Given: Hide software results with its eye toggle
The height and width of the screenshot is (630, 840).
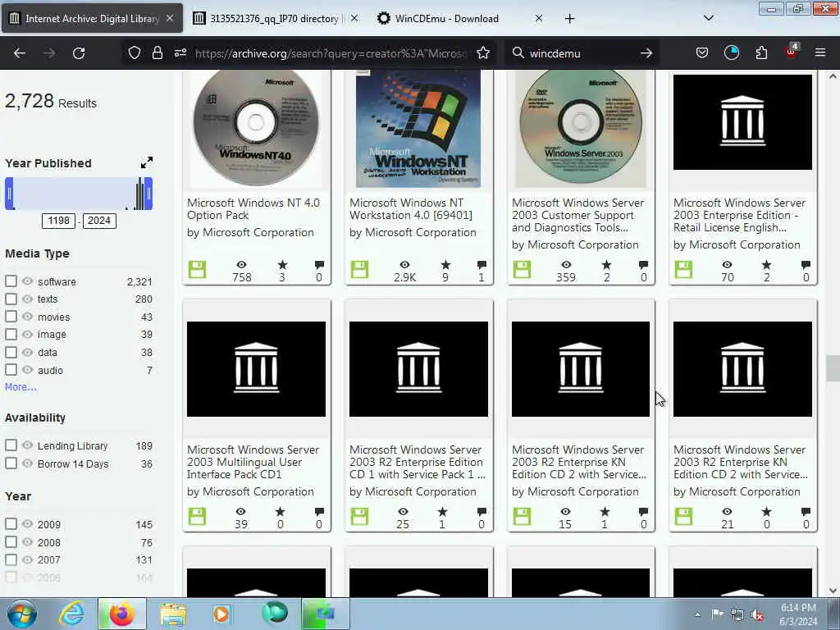Looking at the screenshot, I should point(27,281).
